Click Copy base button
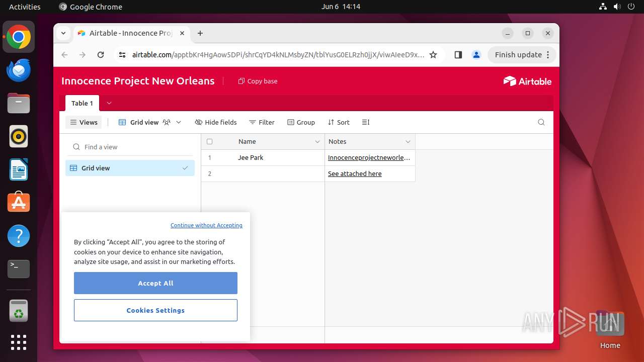The image size is (644, 362). click(x=258, y=81)
